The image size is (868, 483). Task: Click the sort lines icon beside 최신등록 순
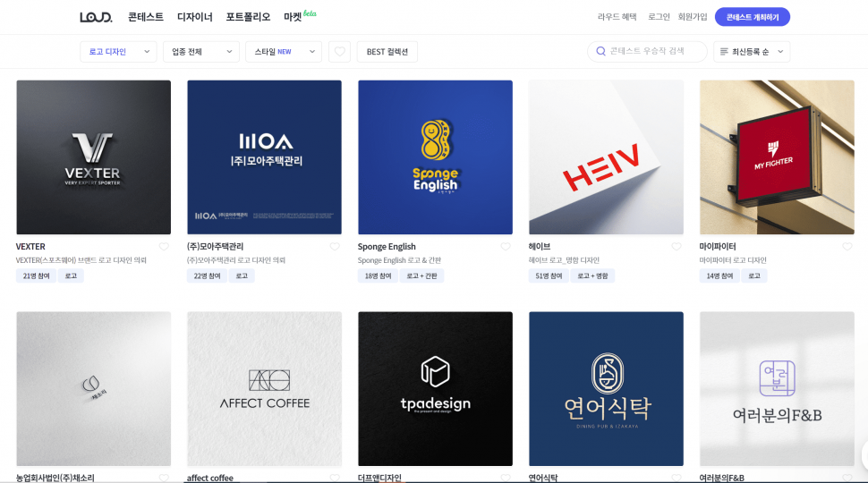tap(724, 52)
